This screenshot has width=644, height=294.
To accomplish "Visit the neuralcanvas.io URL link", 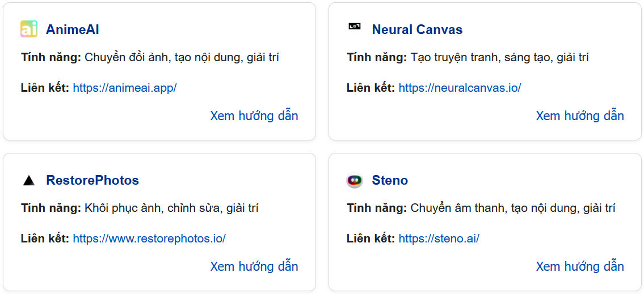I will point(460,88).
